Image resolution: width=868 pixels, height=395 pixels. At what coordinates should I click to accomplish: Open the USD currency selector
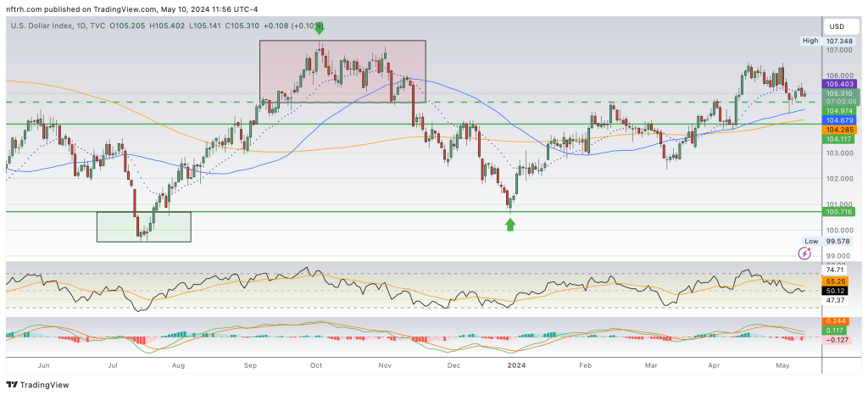click(x=837, y=25)
